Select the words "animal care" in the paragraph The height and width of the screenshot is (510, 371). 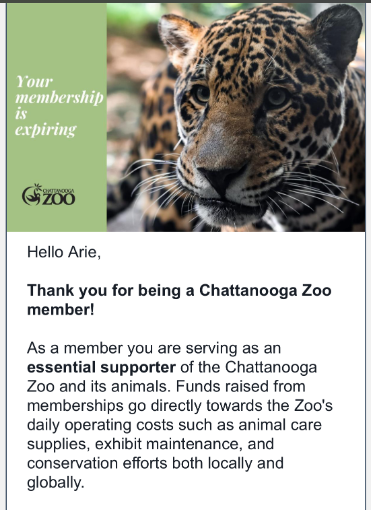pos(280,425)
